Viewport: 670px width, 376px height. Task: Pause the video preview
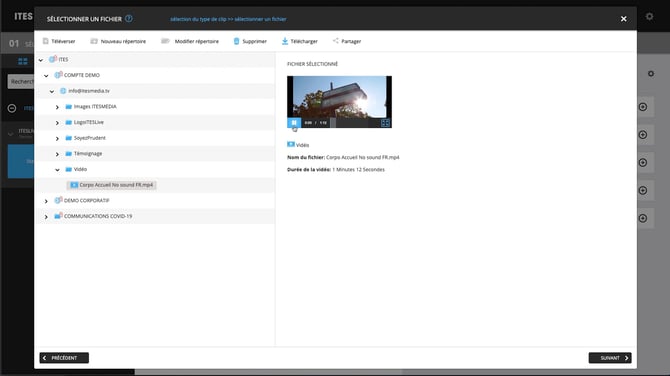click(294, 123)
